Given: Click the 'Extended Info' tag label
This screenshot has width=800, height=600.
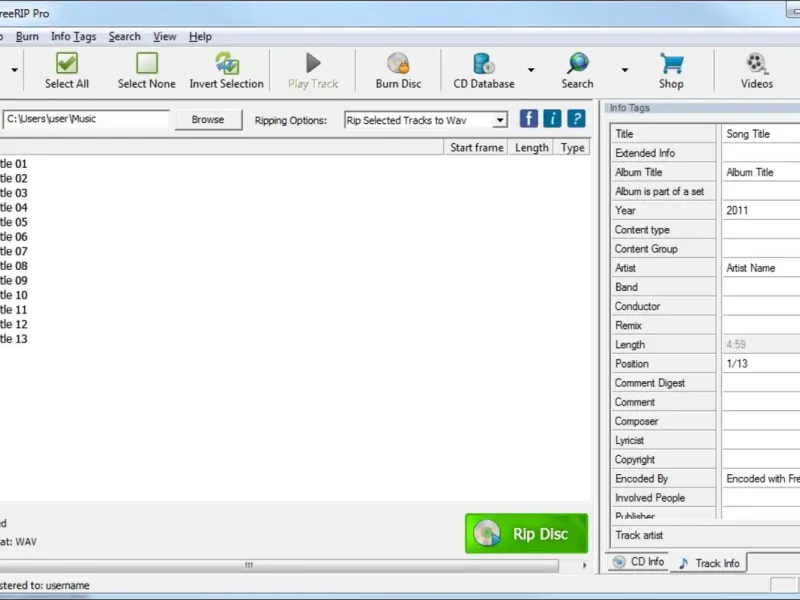Looking at the screenshot, I should tap(645, 153).
